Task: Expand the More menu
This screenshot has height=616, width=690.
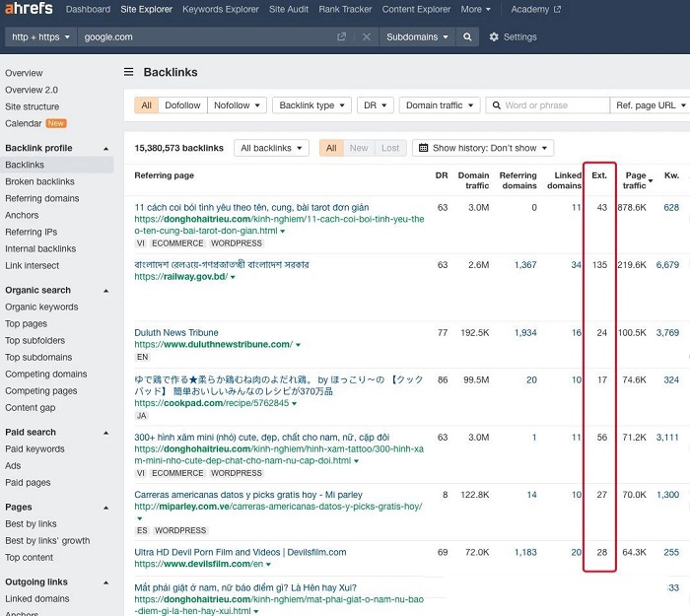Action: (x=475, y=9)
